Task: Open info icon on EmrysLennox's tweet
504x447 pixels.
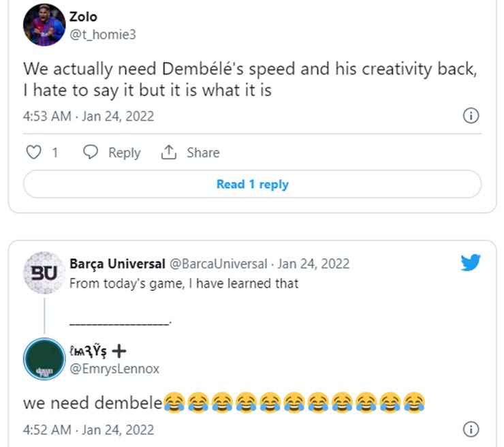Action: click(470, 429)
